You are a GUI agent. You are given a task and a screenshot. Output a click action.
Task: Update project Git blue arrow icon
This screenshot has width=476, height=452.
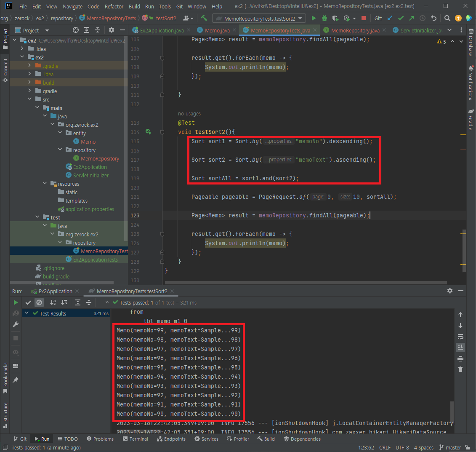390,18
